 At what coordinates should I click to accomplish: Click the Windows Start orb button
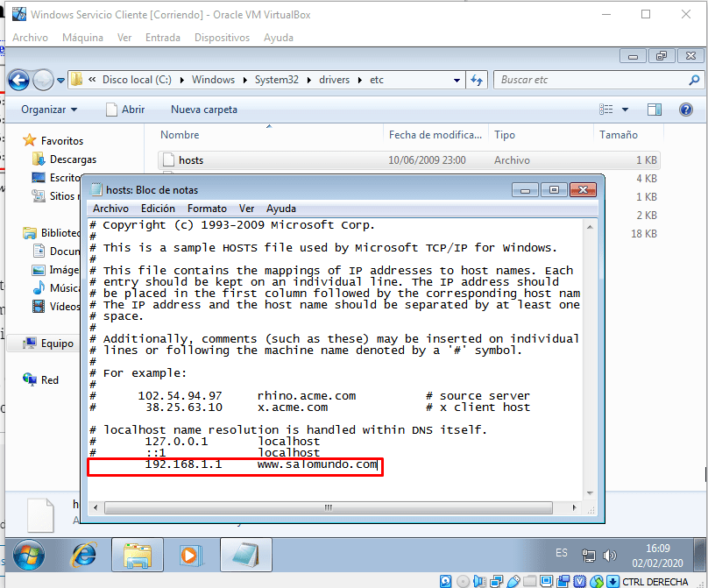point(29,554)
